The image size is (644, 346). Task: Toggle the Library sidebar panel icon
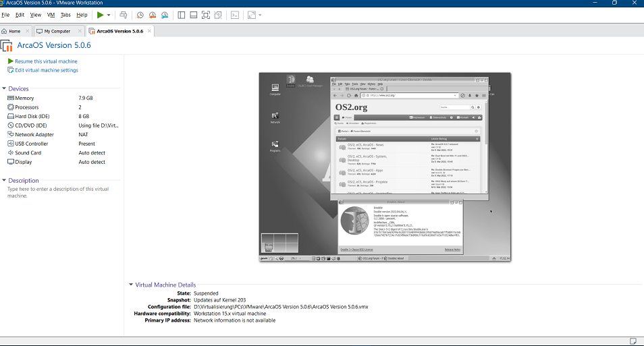click(x=182, y=16)
